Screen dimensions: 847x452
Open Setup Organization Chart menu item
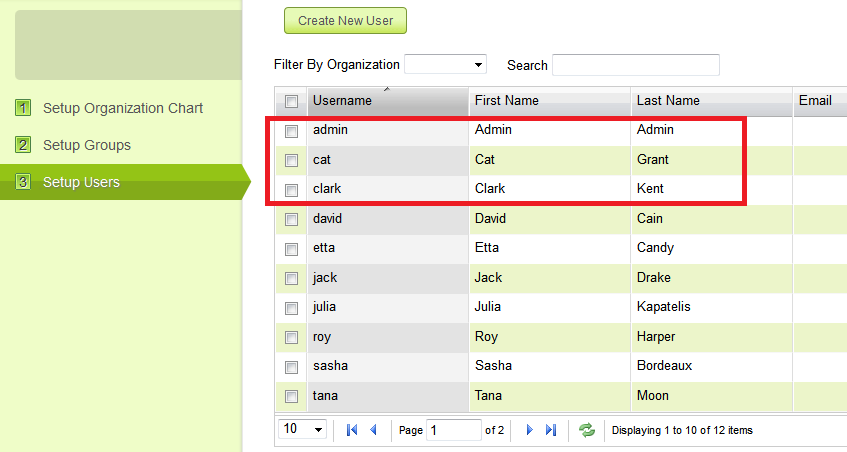pos(123,108)
